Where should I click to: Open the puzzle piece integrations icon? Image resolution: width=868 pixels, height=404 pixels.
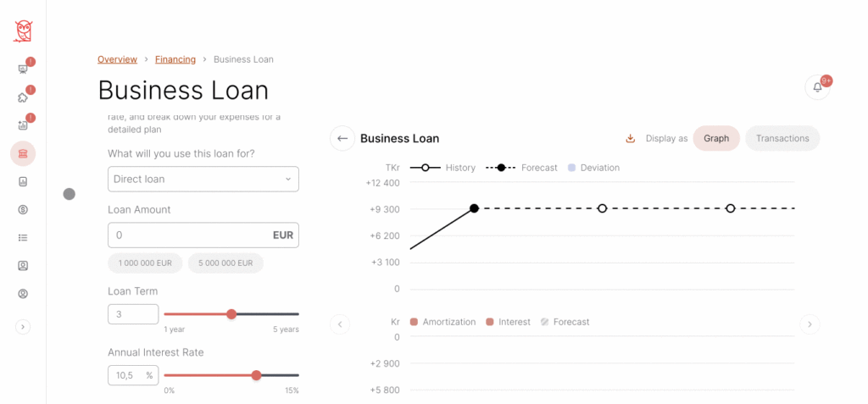23,97
